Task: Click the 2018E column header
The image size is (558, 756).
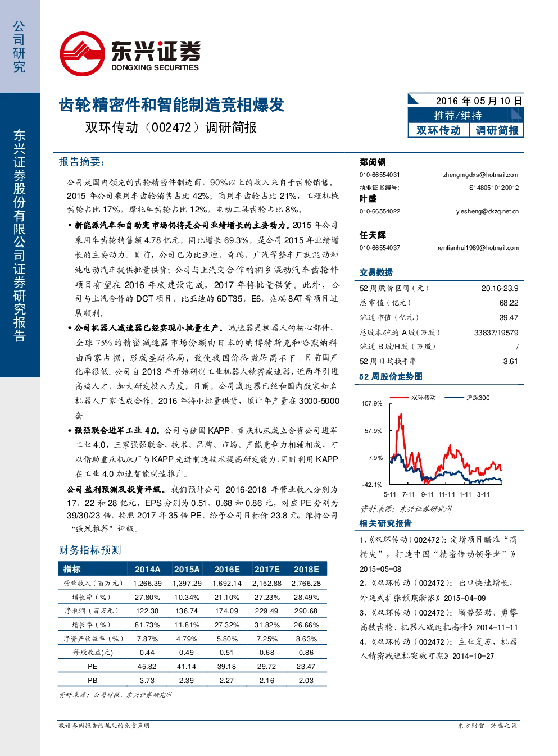Action: click(306, 569)
